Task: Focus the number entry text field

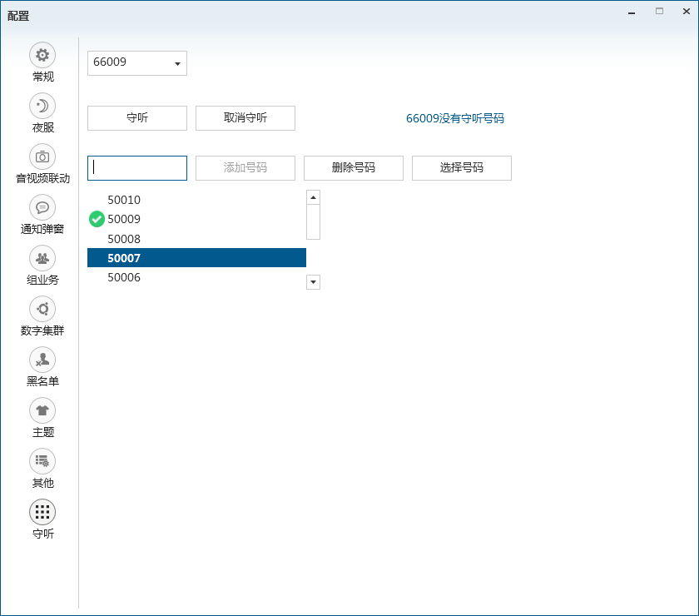Action: 137,167
